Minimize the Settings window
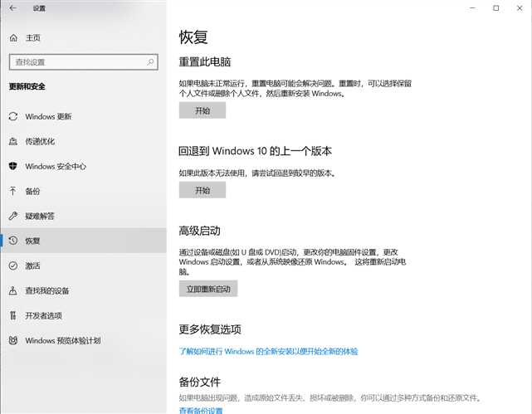Screen dimensions: 532x414 click(472, 7)
